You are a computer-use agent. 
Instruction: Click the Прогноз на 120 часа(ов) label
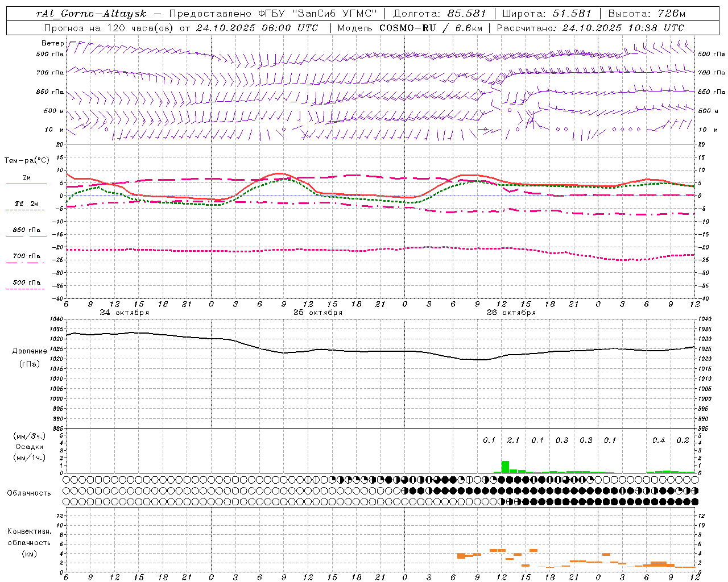pyautogui.click(x=109, y=28)
